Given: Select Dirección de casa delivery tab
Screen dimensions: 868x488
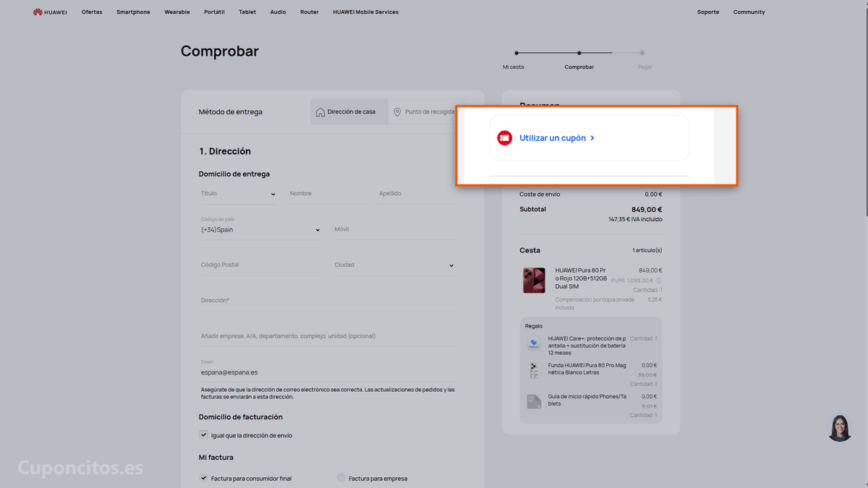Looking at the screenshot, I should (349, 112).
